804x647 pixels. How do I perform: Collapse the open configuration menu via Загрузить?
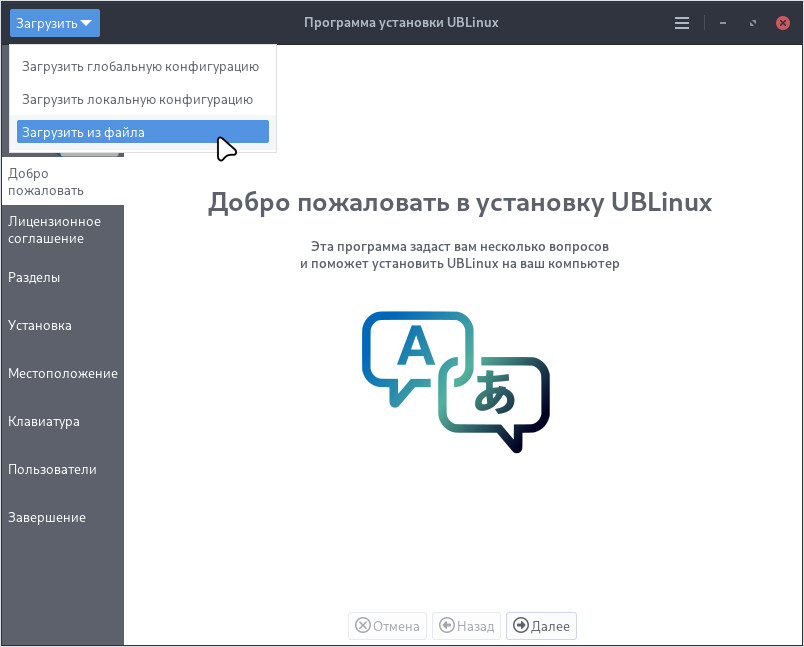[54, 22]
